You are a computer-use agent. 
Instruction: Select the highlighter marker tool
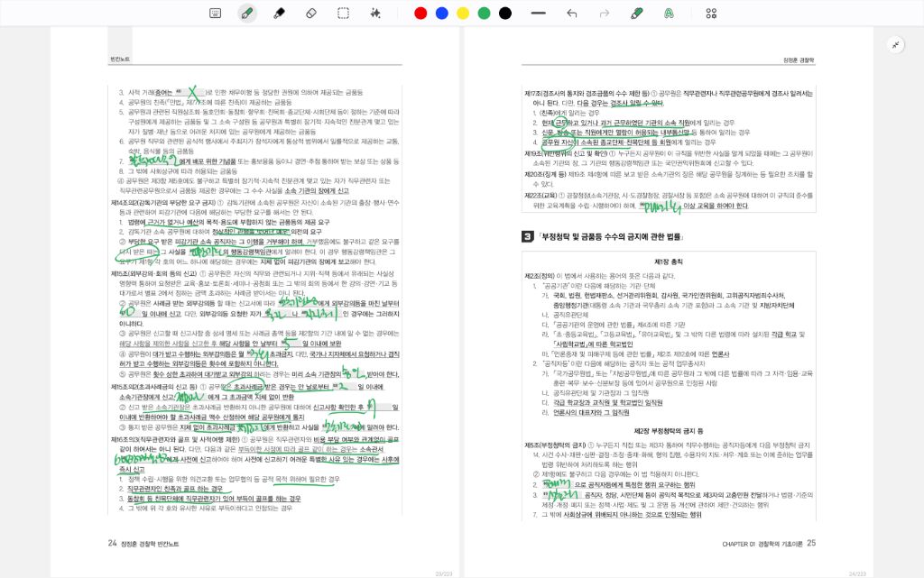pyautogui.click(x=279, y=14)
